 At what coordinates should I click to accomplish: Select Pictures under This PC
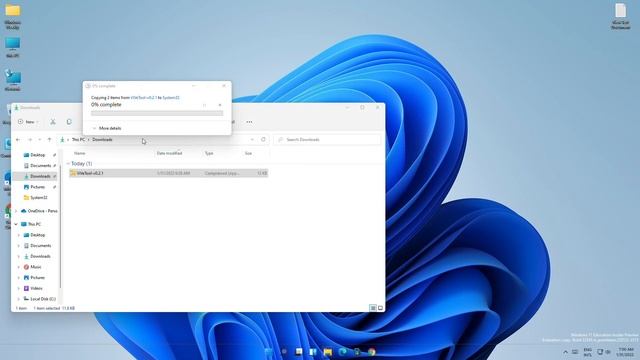click(34, 278)
